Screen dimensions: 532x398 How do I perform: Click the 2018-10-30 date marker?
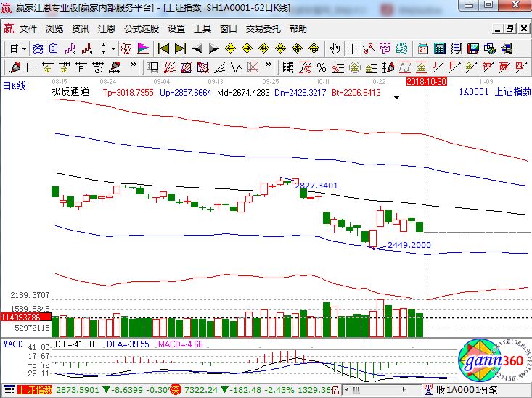click(425, 82)
